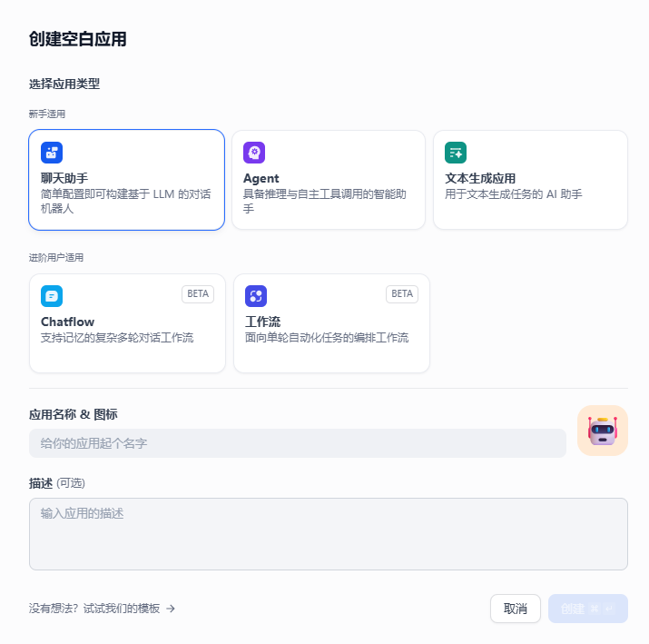The image size is (649, 644).
Task: Click the light-blue Chatflow icon
Action: point(52,296)
